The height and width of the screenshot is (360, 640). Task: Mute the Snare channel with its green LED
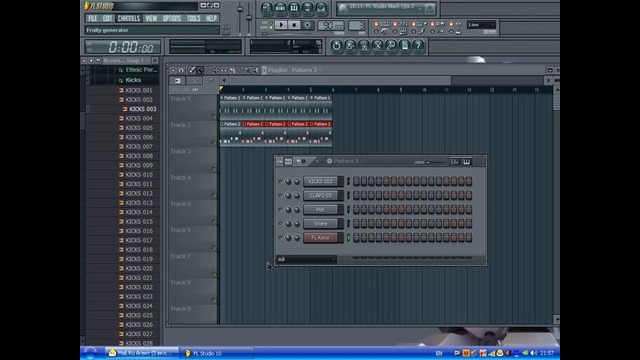coord(280,223)
